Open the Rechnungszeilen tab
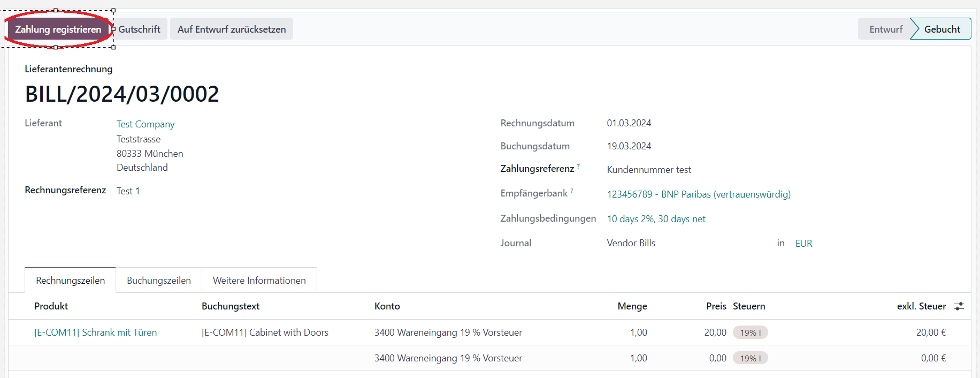Screen dimensions: 980x378 [71, 280]
